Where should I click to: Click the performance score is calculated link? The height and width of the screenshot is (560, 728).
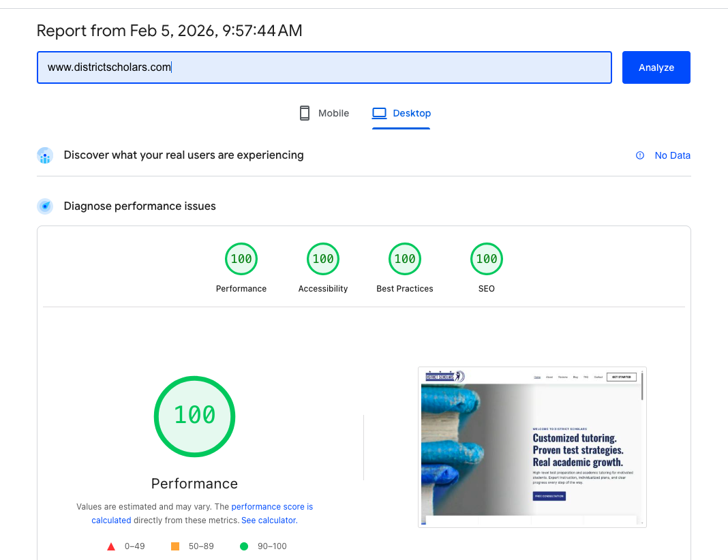[x=272, y=507]
